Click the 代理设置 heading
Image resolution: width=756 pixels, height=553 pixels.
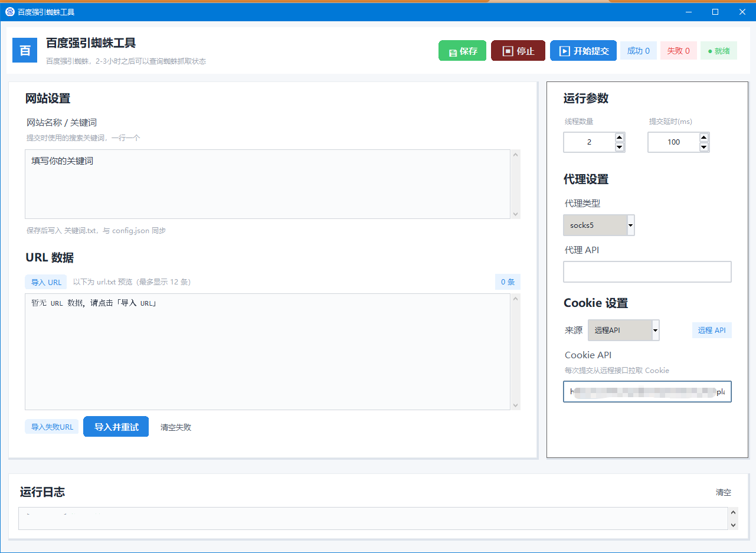click(586, 179)
